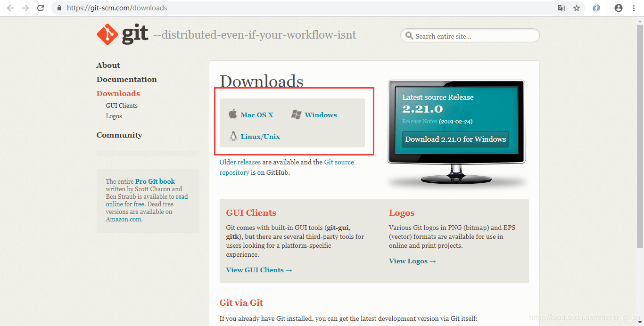This screenshot has width=644, height=326.
Task: Click the read online for free link
Action: click(147, 200)
